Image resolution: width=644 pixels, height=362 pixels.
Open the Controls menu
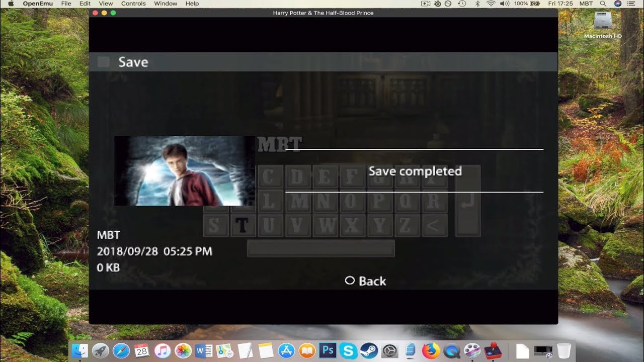[133, 4]
